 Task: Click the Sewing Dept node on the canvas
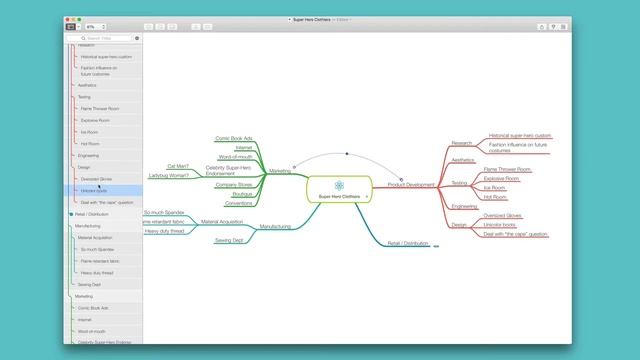[229, 240]
